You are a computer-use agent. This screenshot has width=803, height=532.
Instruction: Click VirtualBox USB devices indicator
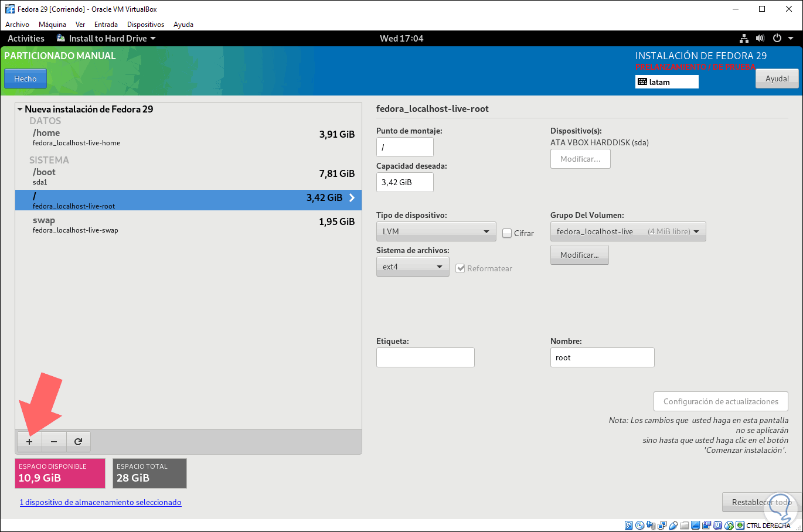click(x=673, y=526)
